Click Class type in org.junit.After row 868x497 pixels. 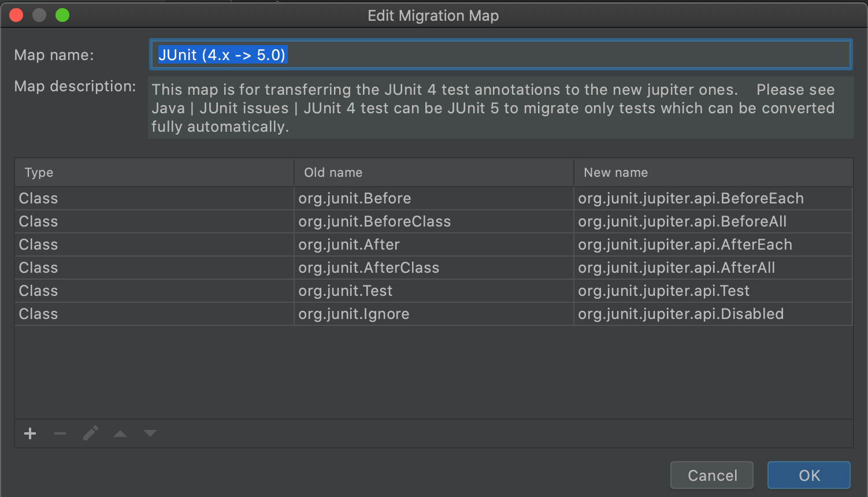154,244
